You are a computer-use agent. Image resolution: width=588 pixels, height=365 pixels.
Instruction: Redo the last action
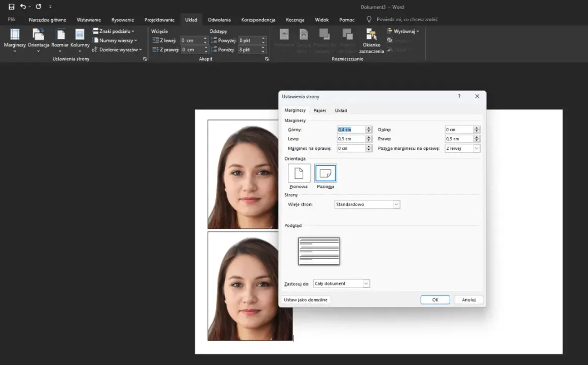[x=38, y=7]
